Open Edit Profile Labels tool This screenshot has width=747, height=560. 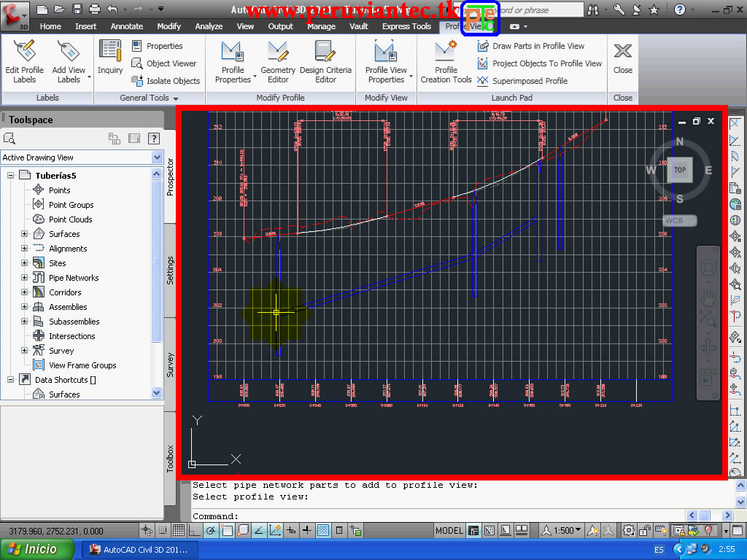[24, 61]
